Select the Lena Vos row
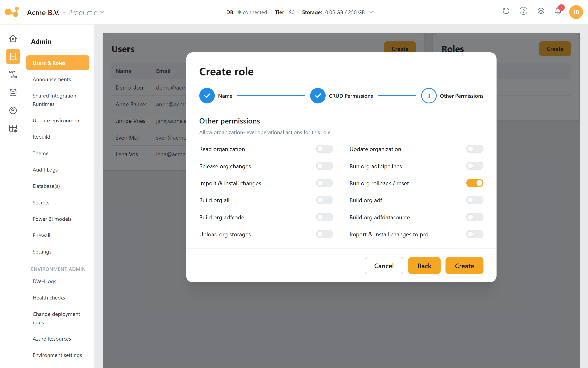The image size is (588, 368). 149,154
